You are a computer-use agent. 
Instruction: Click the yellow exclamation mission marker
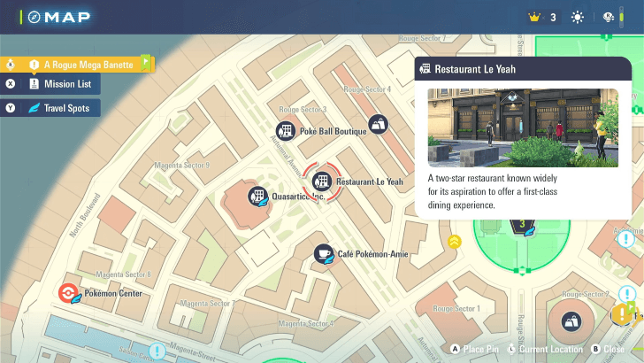click(623, 313)
